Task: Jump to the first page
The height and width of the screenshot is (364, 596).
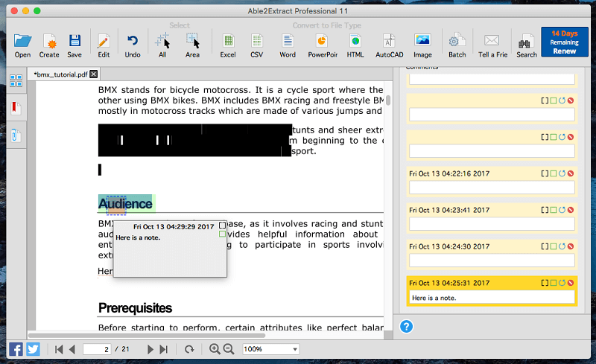Action: pos(59,349)
